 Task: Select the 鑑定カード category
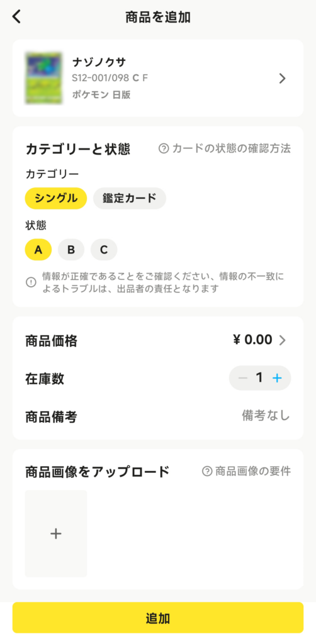[x=130, y=198]
